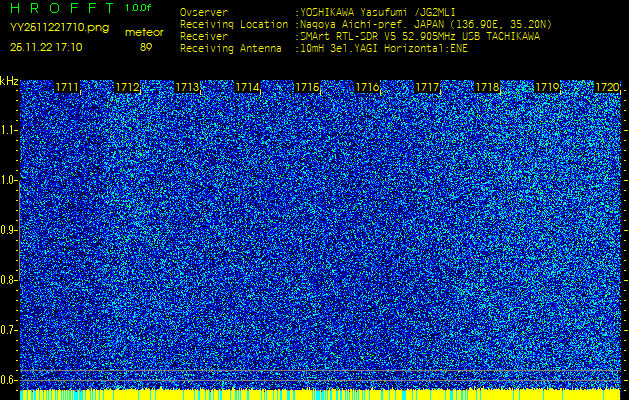Click the 1711 time marker

pyautogui.click(x=67, y=87)
